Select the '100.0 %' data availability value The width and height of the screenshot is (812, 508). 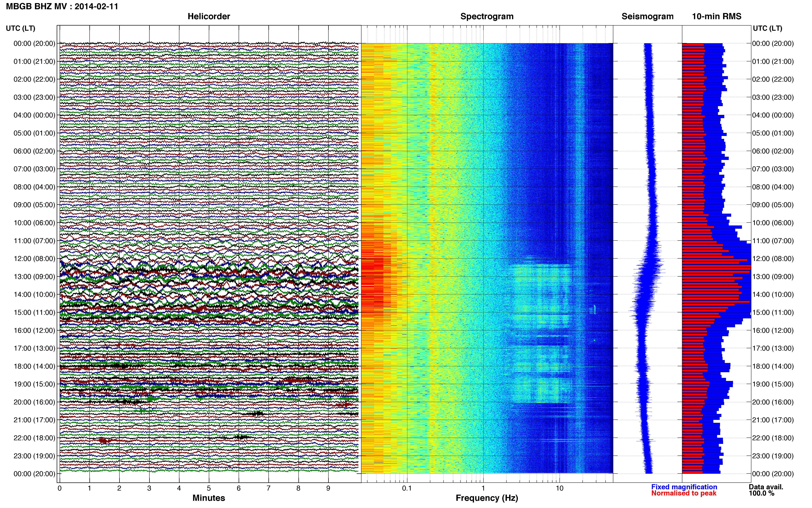tap(762, 493)
